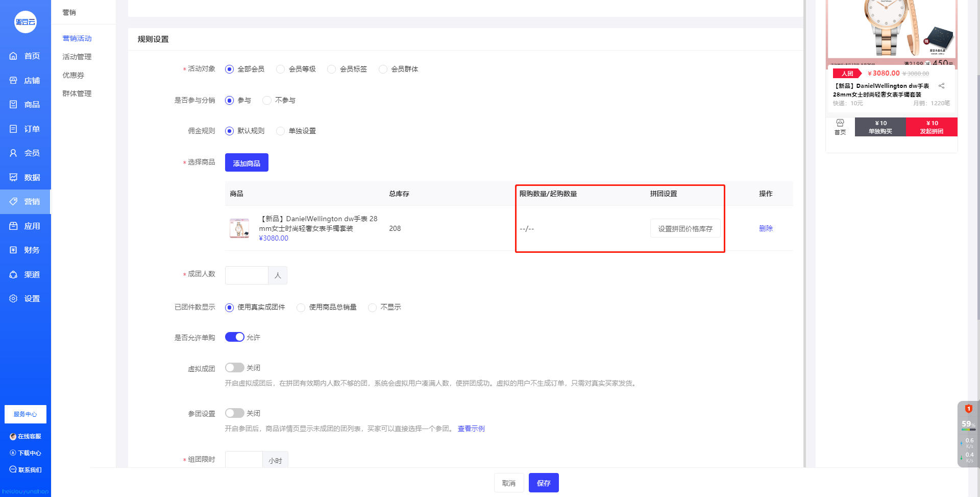This screenshot has height=497, width=980.
Task: Open 数据 data section
Action: [26, 177]
